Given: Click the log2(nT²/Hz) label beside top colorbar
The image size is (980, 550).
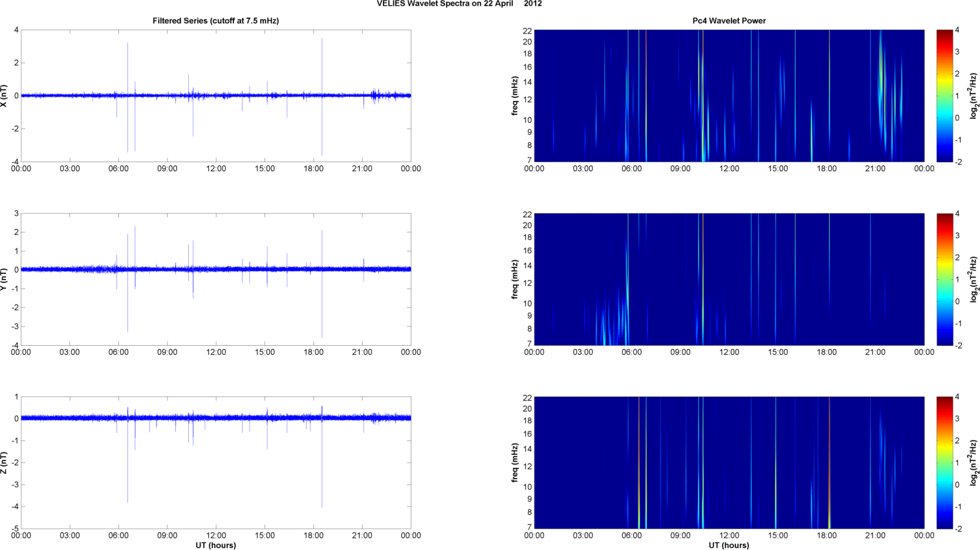Looking at the screenshot, I should tap(974, 96).
